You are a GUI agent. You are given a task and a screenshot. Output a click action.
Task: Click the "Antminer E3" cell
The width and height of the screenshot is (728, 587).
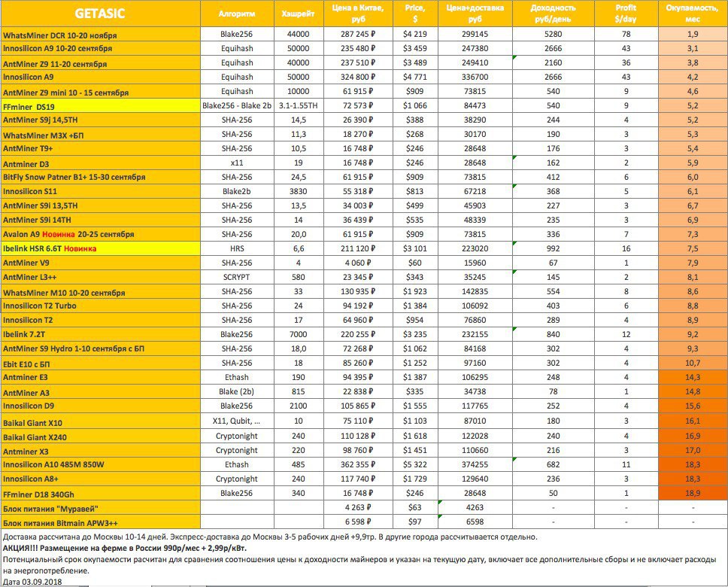[x=100, y=377]
